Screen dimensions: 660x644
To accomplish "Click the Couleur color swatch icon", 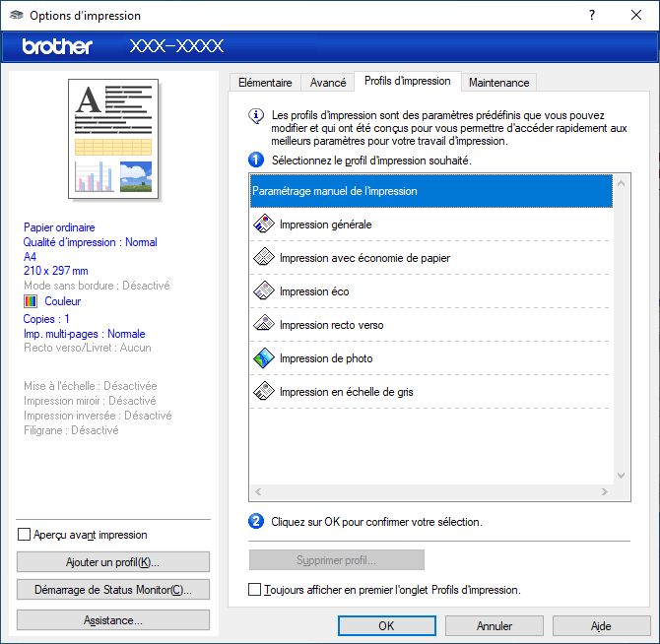I will point(30,301).
